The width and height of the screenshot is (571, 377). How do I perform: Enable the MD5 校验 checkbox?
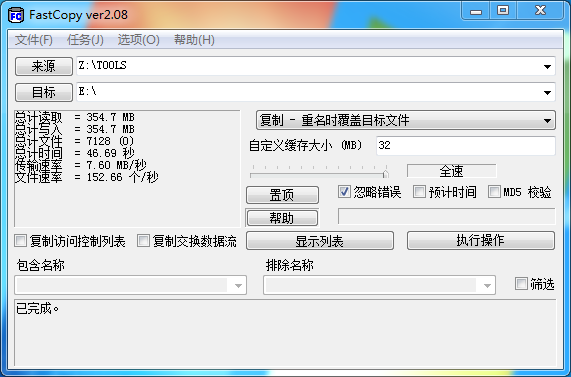click(494, 192)
